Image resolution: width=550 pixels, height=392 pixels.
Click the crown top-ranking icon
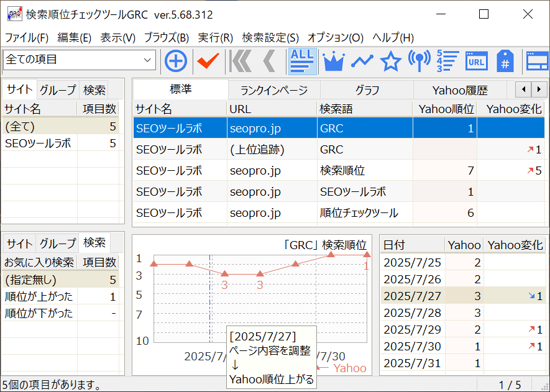point(334,61)
